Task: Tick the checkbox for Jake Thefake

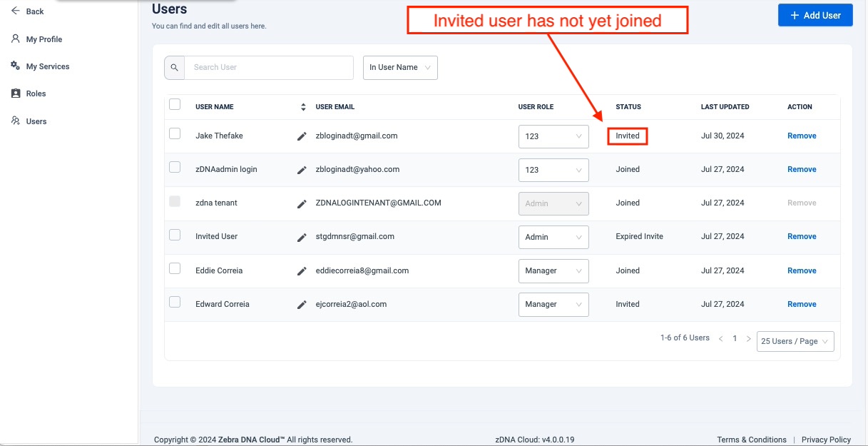Action: pyautogui.click(x=175, y=133)
